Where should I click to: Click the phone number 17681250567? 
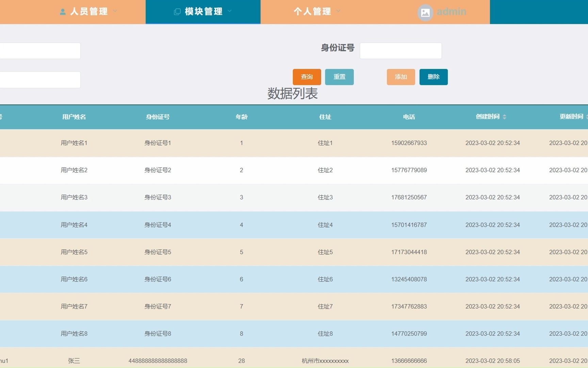[409, 198]
